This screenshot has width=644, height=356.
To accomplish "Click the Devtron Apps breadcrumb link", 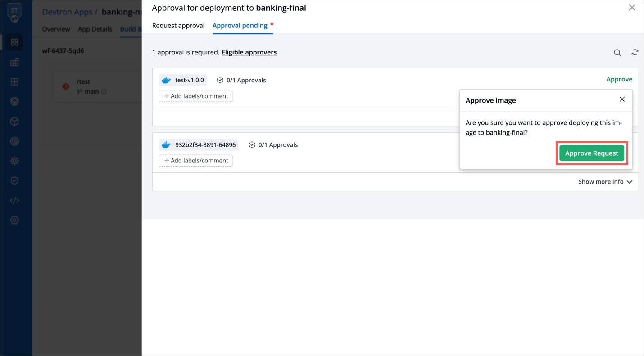I will coord(67,12).
